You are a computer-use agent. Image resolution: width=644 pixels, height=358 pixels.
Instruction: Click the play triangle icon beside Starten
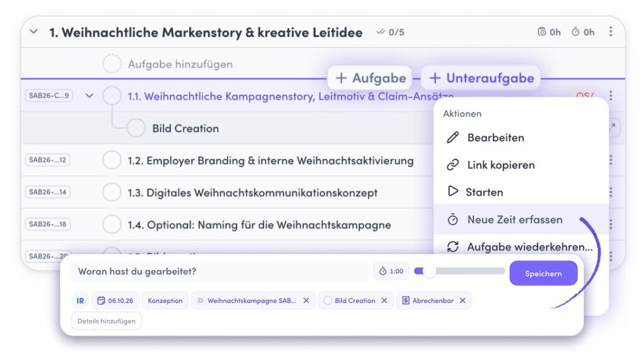point(453,191)
